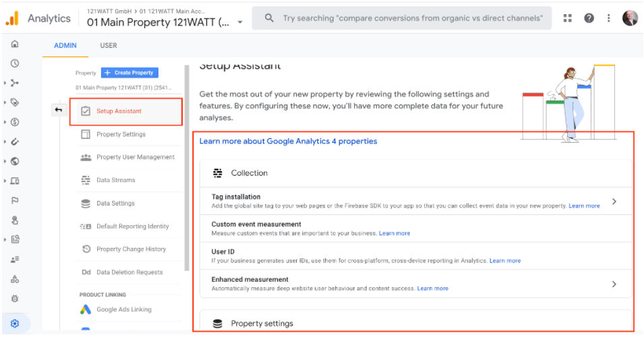This screenshot has width=644, height=337.
Task: Switch to the ADMIN tab
Action: 65,46
